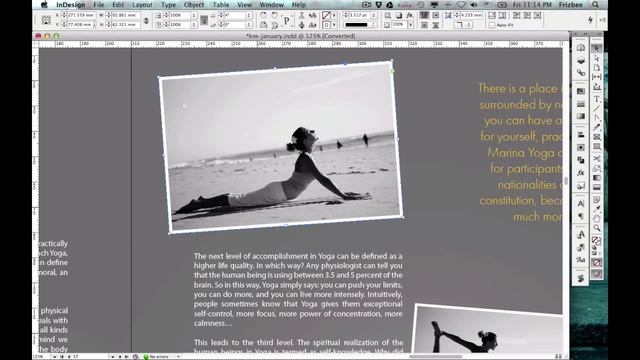Screen dimensions: 640x360
Task: Open the Apple menu
Action: [x=44, y=5]
